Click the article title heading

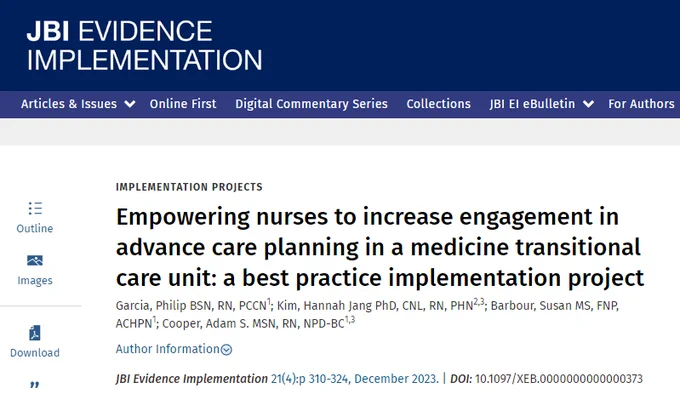pyautogui.click(x=380, y=247)
